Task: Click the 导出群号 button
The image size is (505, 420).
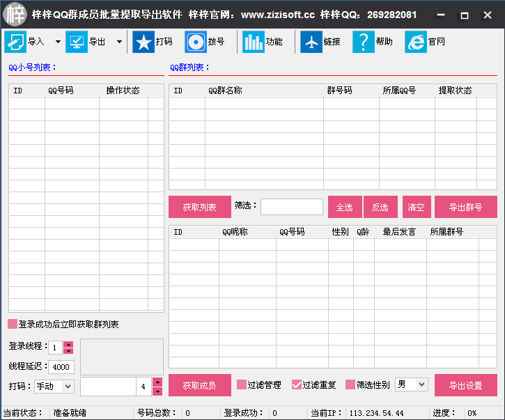Action: (466, 207)
